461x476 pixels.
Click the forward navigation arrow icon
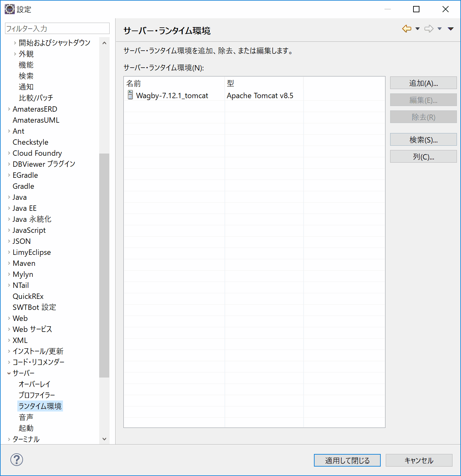[429, 29]
